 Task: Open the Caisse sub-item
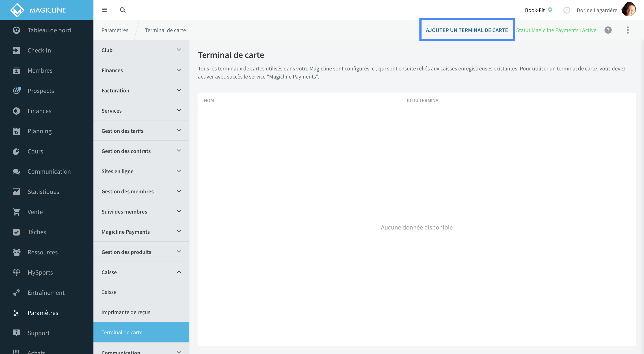pos(141,292)
